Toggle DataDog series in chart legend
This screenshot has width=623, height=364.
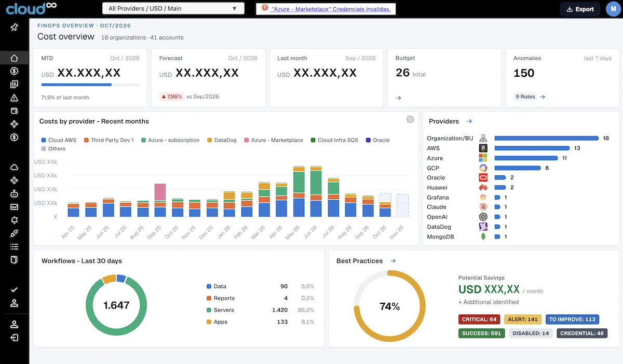[x=222, y=140]
